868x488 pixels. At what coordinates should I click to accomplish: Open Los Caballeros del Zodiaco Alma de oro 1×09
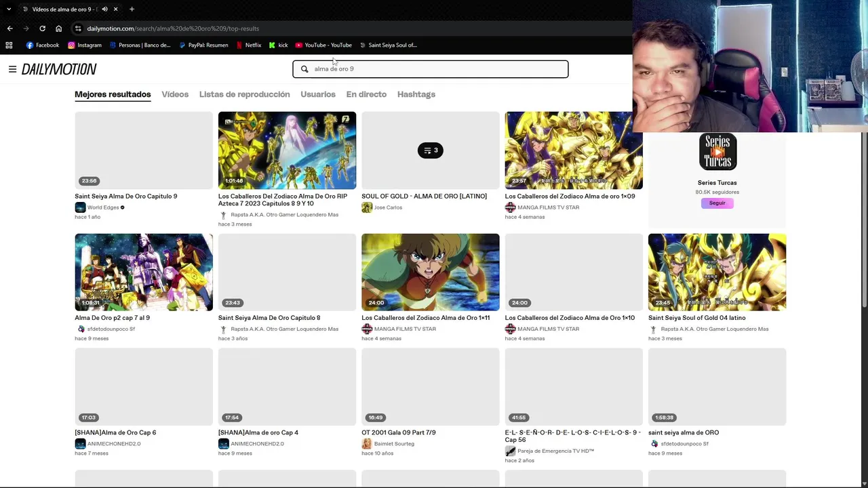coord(570,197)
